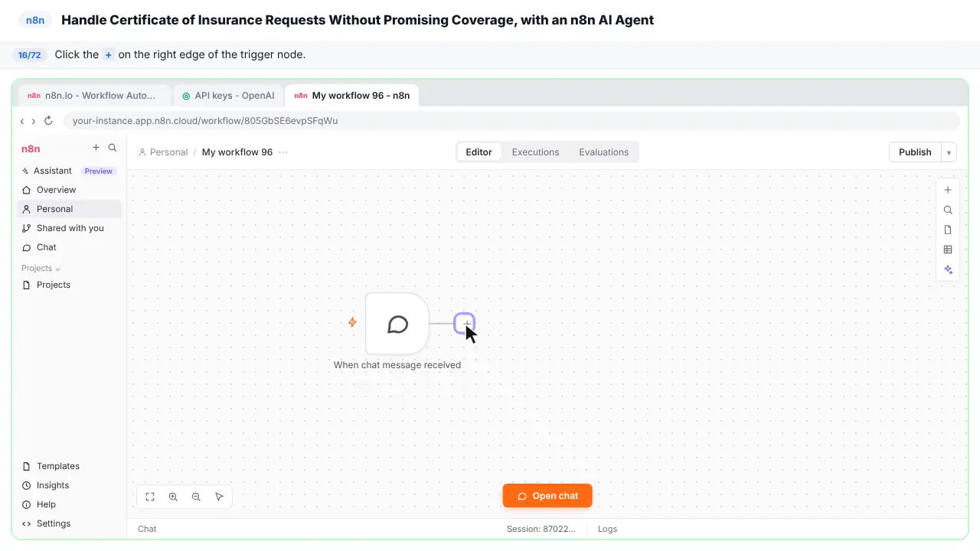980x551 pixels.
Task: Zoom in on the canvas
Action: click(173, 497)
